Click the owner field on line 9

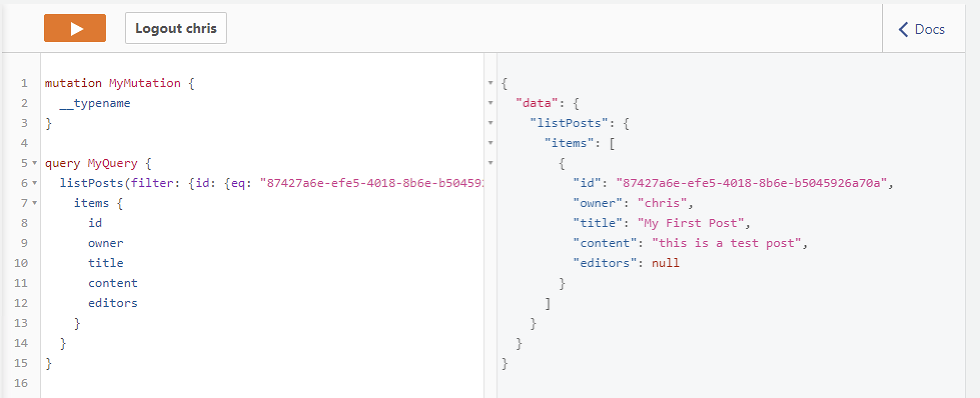[106, 243]
